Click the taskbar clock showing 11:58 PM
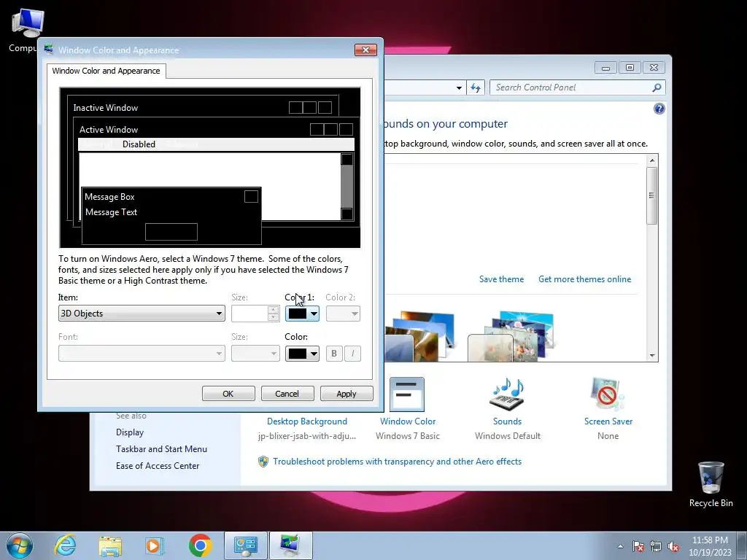747x560 pixels. pos(710,546)
